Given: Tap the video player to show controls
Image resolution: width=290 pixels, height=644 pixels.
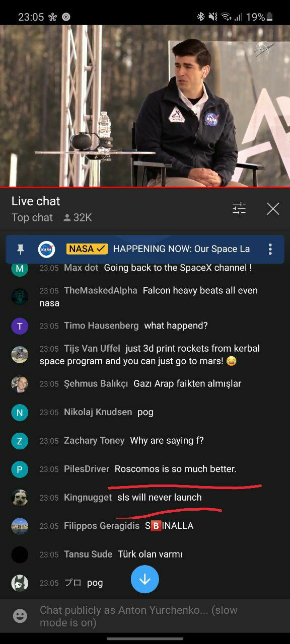Looking at the screenshot, I should tap(145, 106).
